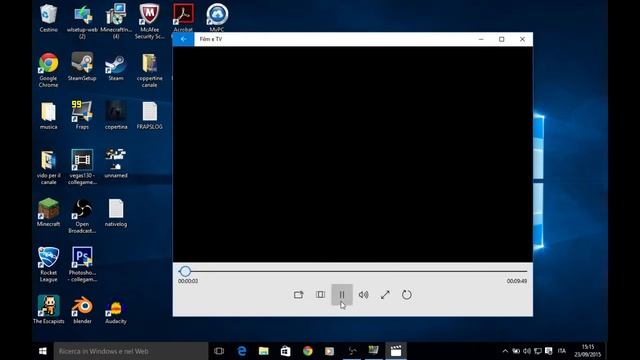Select the vido per il canale folder
640x360 pixels.
coord(49,167)
